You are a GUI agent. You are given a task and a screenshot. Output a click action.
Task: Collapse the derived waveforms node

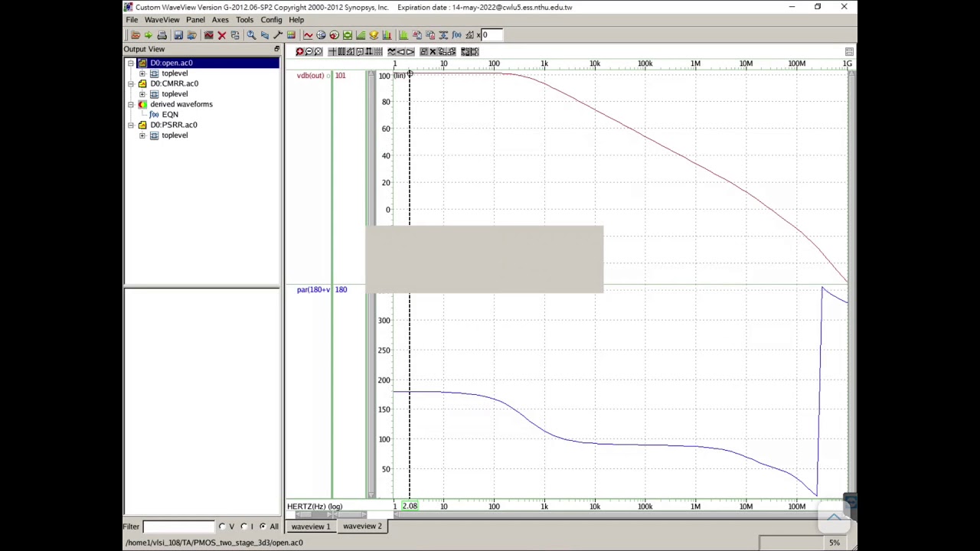tap(131, 104)
